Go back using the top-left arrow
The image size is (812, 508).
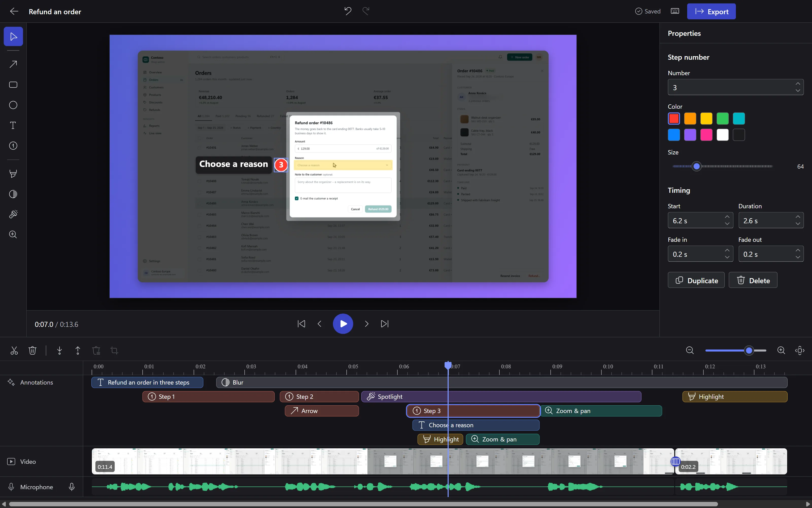click(14, 11)
